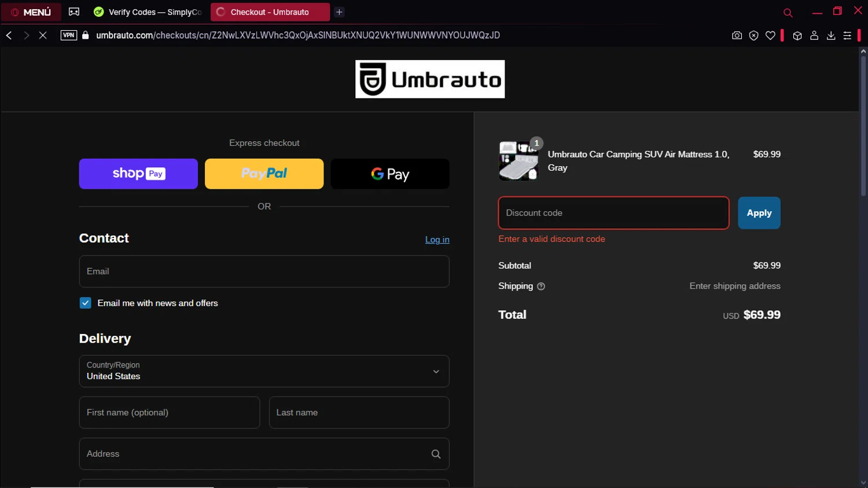Open the profile account icon
868x488 pixels.
(x=814, y=36)
